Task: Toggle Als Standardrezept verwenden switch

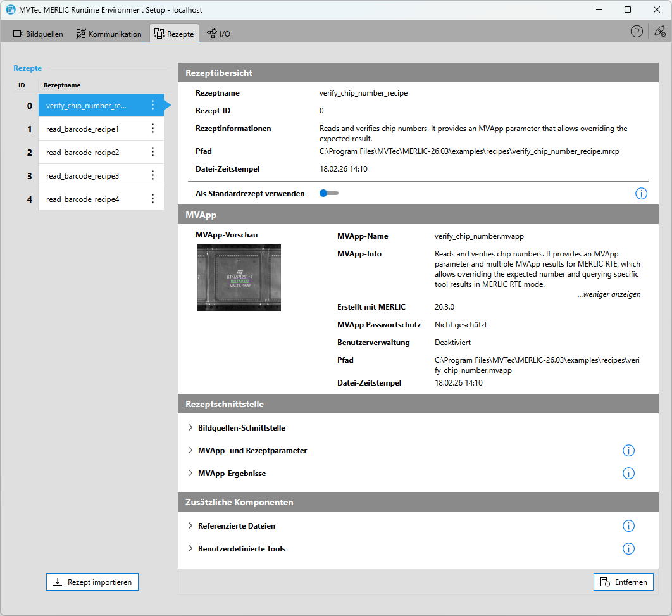Action: pyautogui.click(x=328, y=194)
